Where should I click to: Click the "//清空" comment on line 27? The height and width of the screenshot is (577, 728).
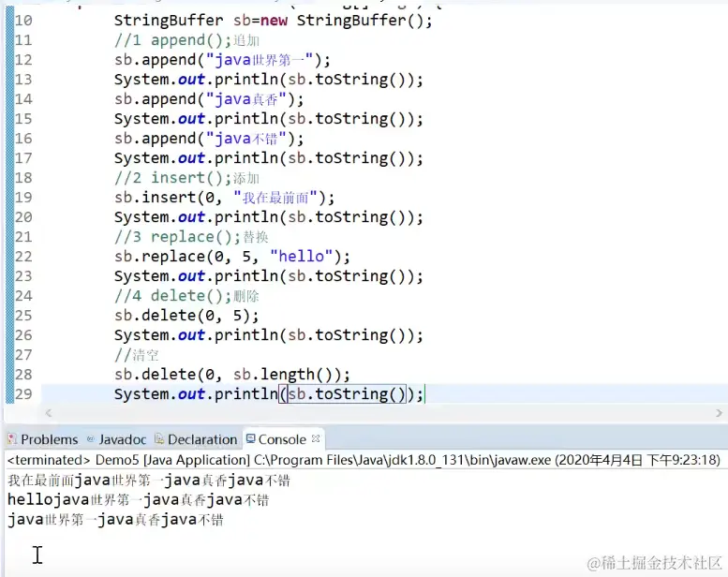point(137,355)
